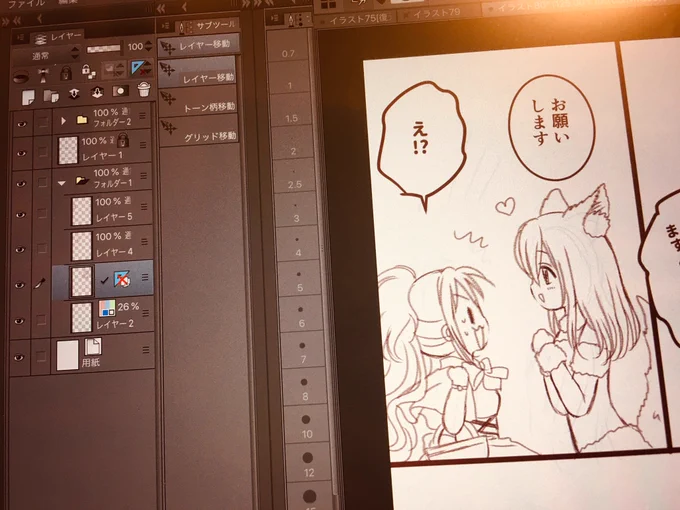The image size is (680, 510).
Task: Click the pen edit-target icon on selected layer
Action: [40, 284]
